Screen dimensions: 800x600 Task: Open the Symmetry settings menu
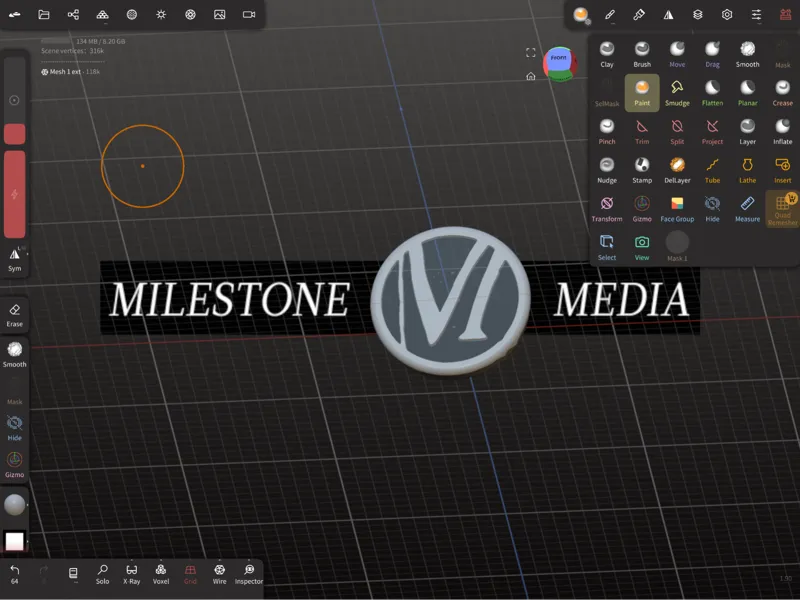point(668,15)
